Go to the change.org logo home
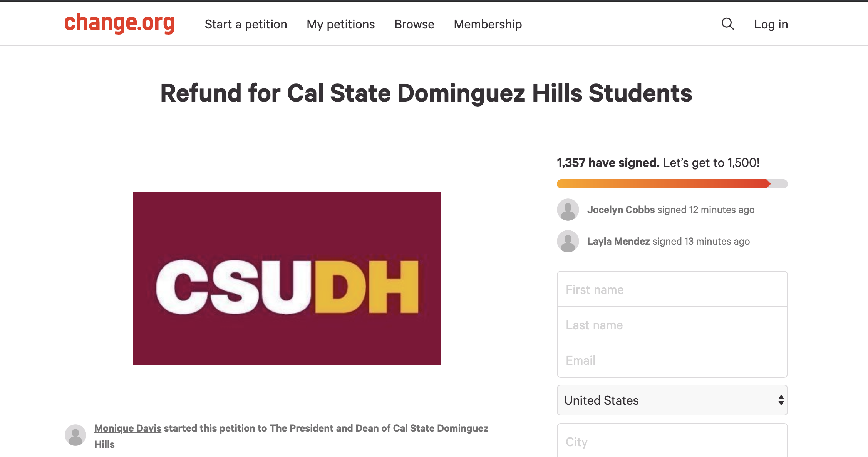This screenshot has height=457, width=868. click(x=119, y=23)
